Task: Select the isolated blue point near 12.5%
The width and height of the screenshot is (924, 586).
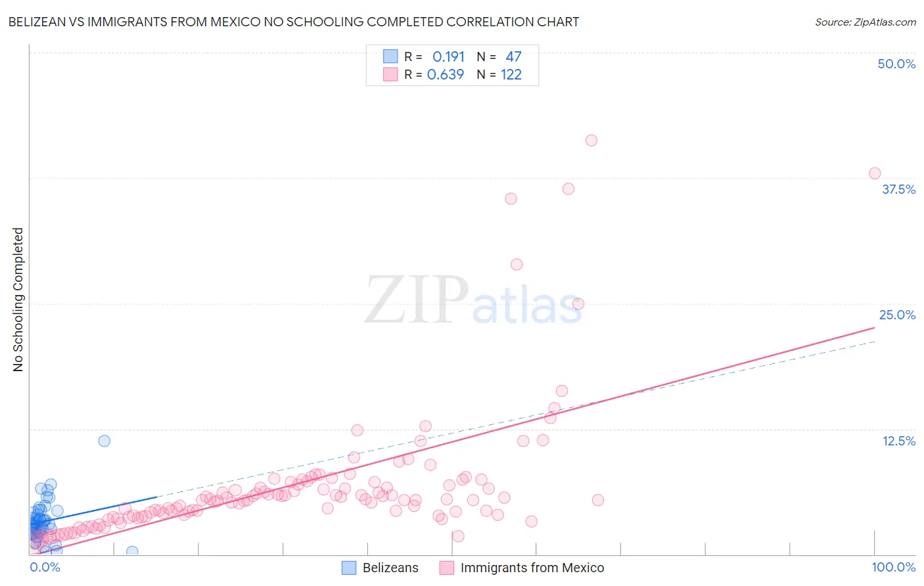Action: [104, 441]
